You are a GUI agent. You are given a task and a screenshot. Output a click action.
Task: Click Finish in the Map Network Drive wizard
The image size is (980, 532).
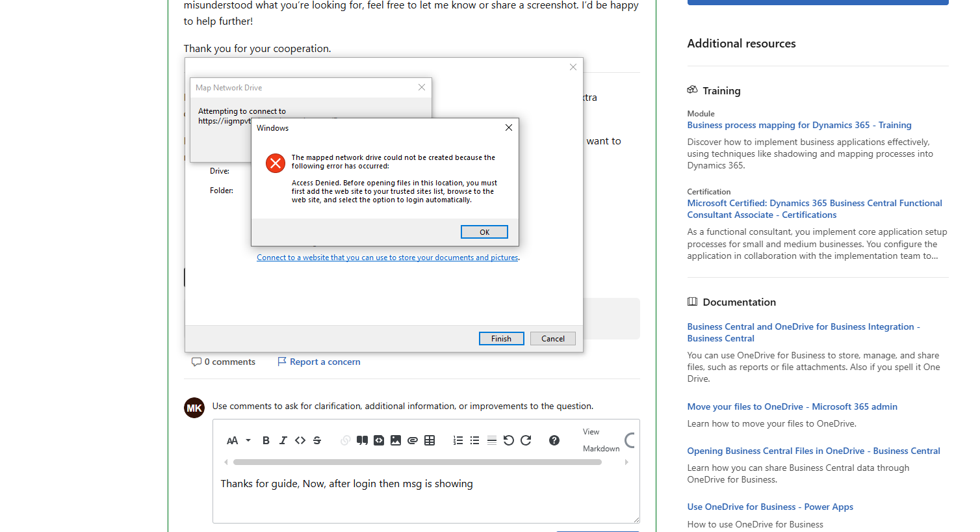click(501, 338)
